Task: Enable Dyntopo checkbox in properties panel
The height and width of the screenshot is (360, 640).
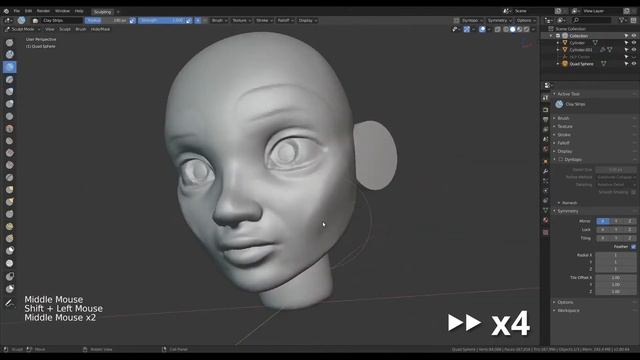Action: (x=561, y=160)
